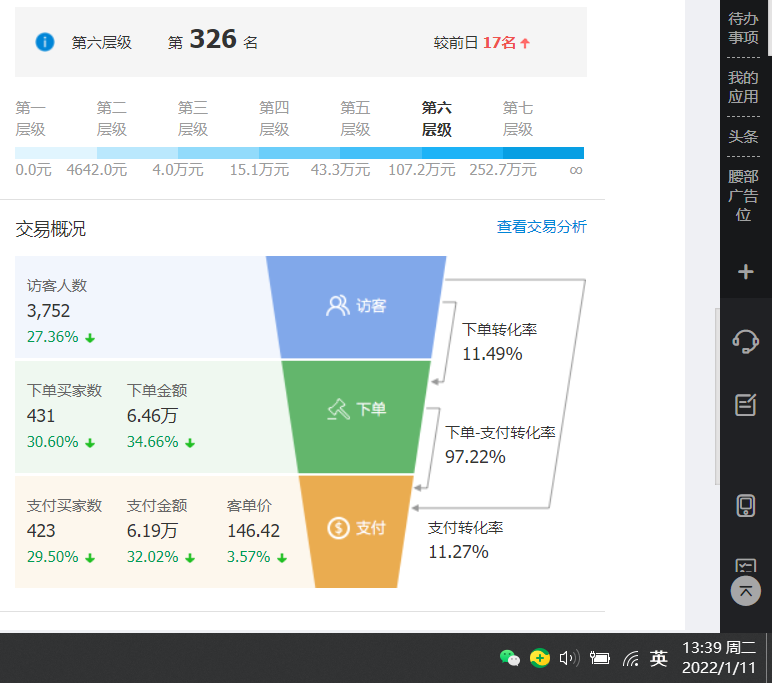This screenshot has width=772, height=683.
Task: Select the 第三层级 tier label
Action: [193, 119]
